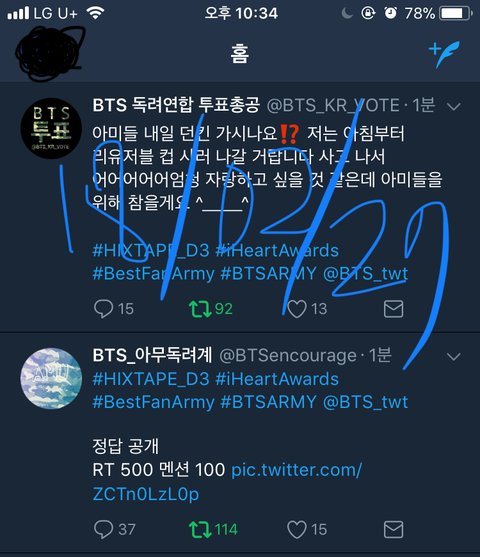Open the cloud-patterned BTSencourage avatar
The image size is (480, 557).
(51, 379)
